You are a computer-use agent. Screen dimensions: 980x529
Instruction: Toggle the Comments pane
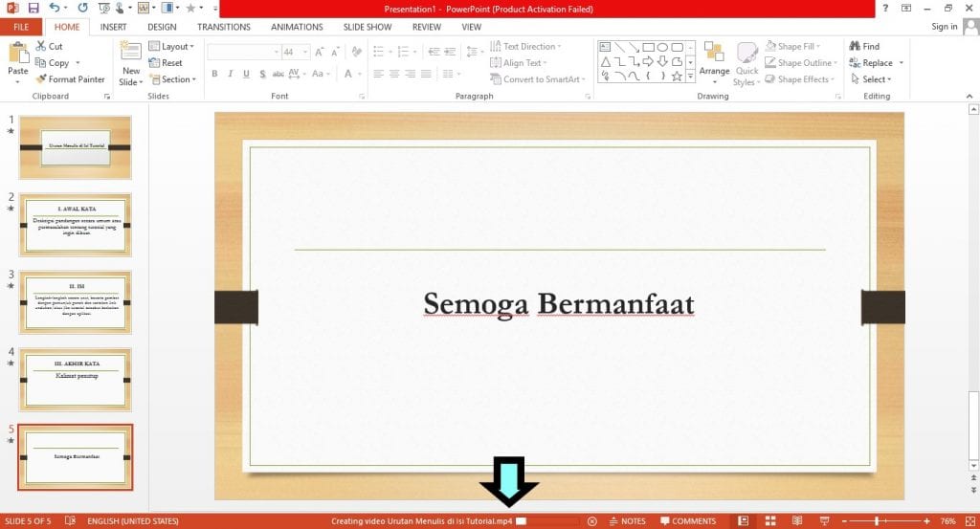687,521
